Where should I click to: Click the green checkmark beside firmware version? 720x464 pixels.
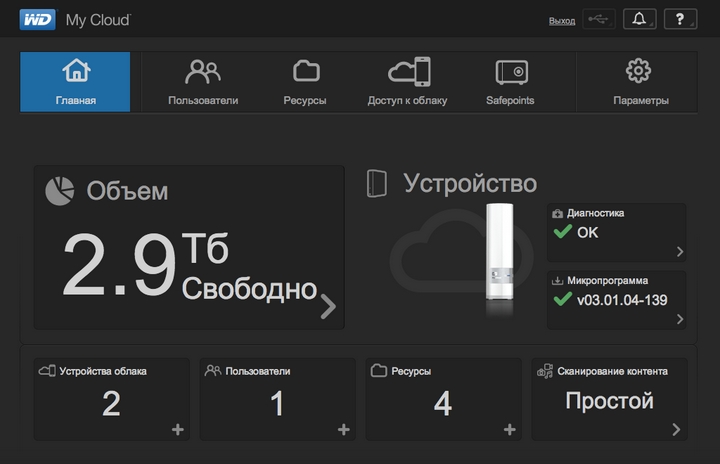click(x=562, y=299)
